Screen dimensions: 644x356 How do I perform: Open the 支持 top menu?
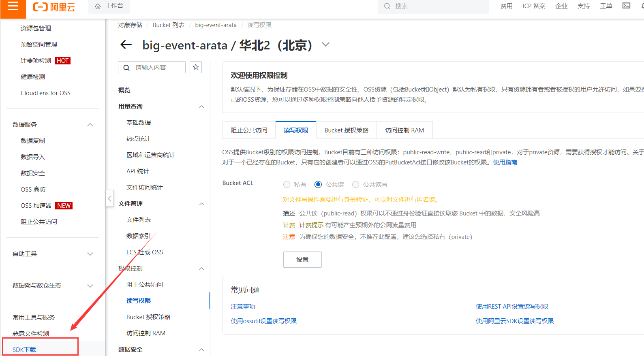[584, 6]
